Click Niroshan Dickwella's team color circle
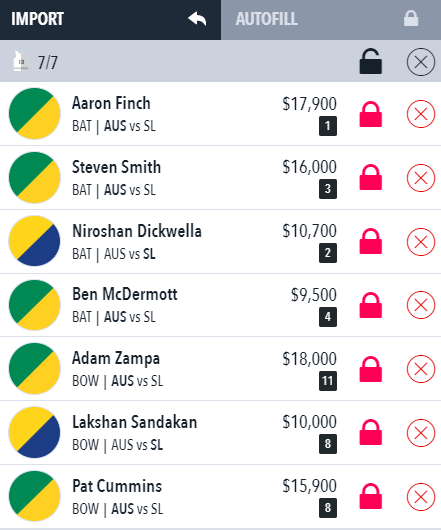441x530 pixels. 34,241
